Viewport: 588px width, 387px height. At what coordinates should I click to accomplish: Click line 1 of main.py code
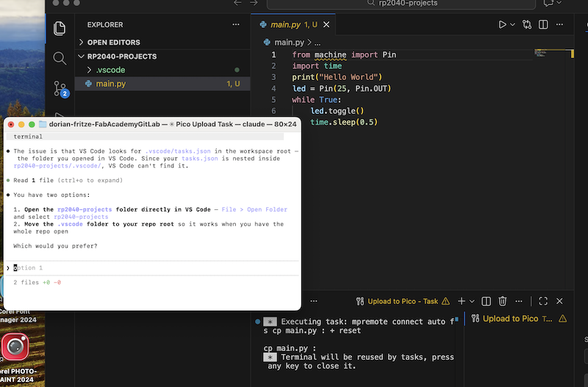(344, 55)
